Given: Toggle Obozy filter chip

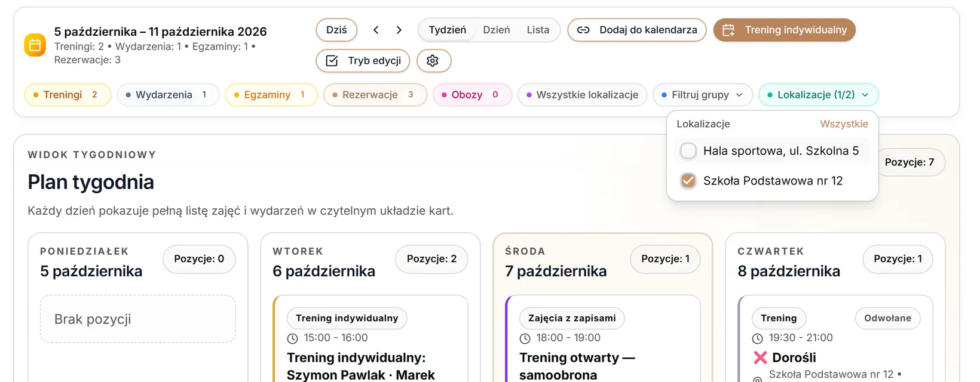Looking at the screenshot, I should pos(472,95).
